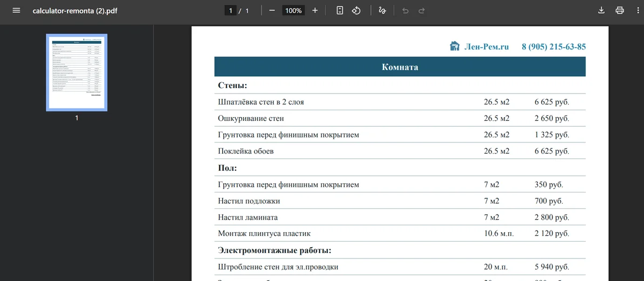Select page 1 thumbnail in sidebar
644x281 pixels.
(76, 72)
